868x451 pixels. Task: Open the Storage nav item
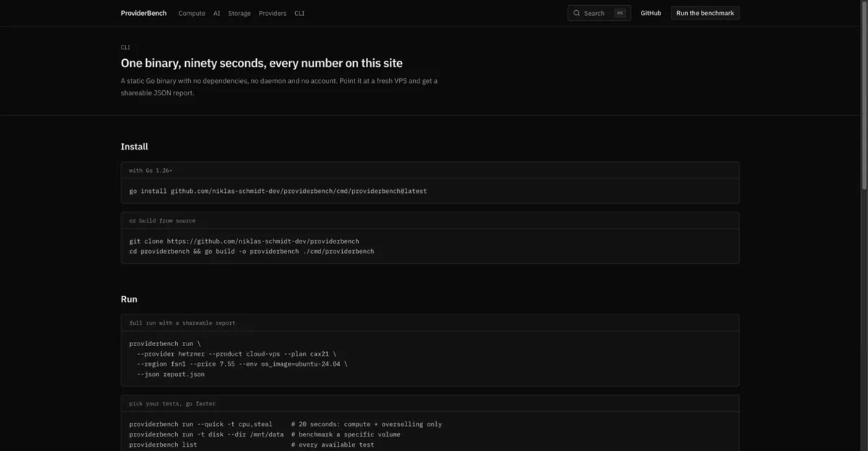[x=239, y=13]
